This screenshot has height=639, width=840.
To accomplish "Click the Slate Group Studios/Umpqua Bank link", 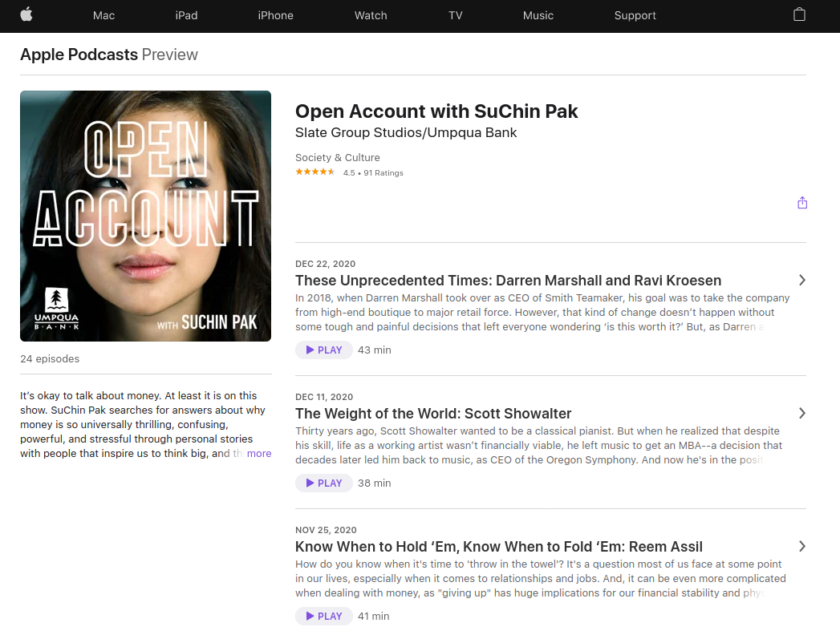I will (406, 133).
